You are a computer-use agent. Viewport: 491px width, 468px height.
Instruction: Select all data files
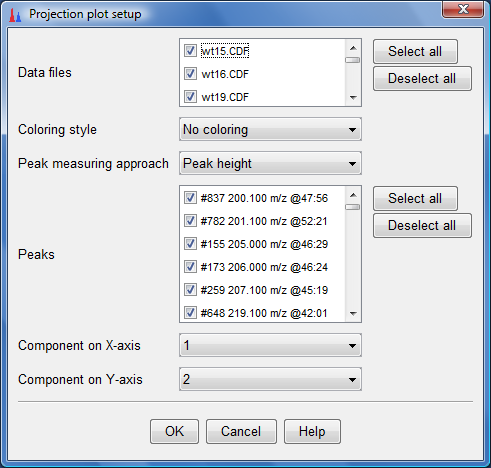(415, 52)
